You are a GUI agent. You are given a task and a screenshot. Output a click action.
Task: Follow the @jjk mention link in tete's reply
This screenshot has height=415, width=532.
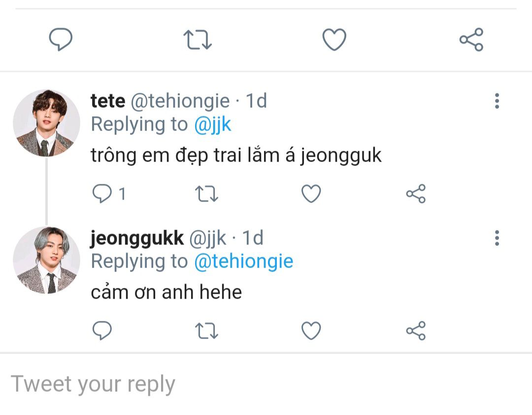212,125
